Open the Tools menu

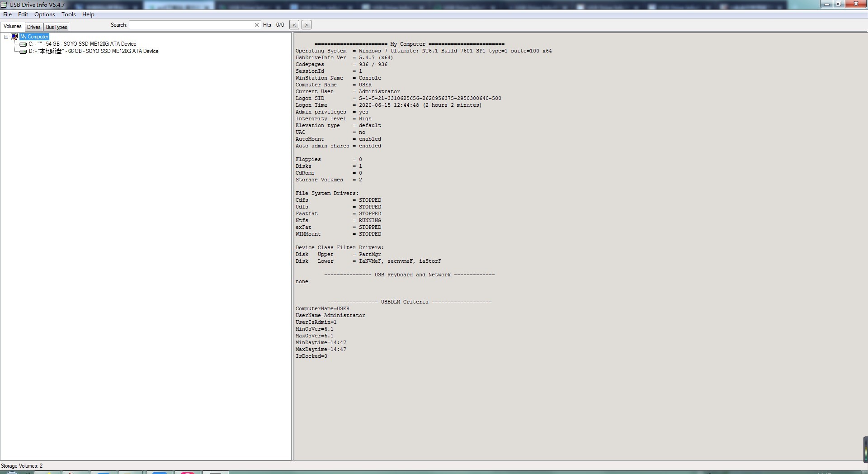point(68,14)
